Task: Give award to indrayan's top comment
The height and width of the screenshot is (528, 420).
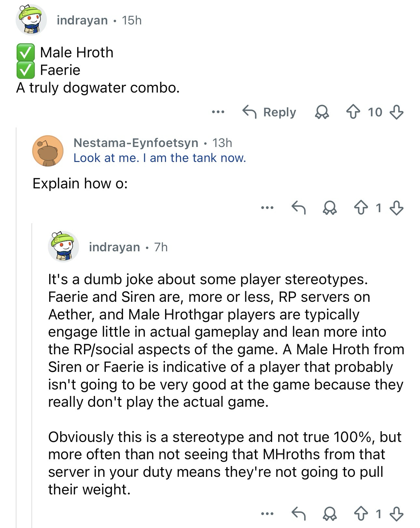Action: pos(322,112)
